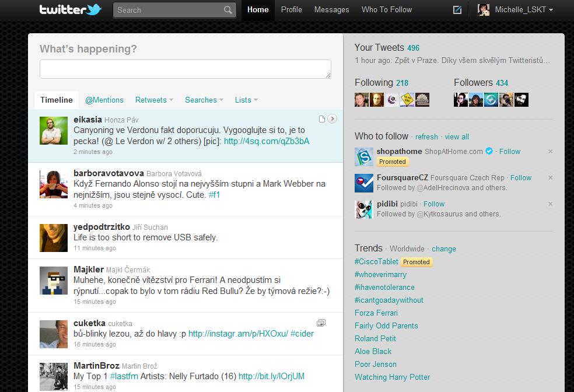Viewport: 574px width, 392px height.
Task: Follow shopathome
Action: [510, 152]
